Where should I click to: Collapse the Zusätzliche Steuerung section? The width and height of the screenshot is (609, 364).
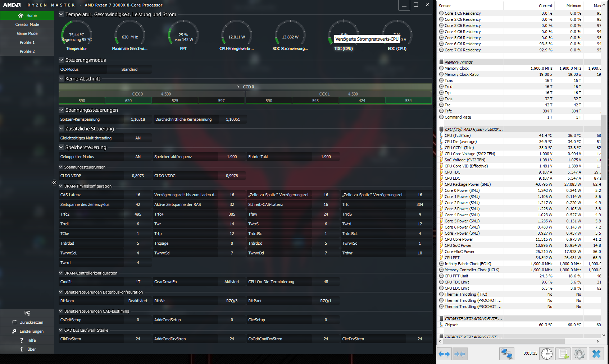coord(61,129)
